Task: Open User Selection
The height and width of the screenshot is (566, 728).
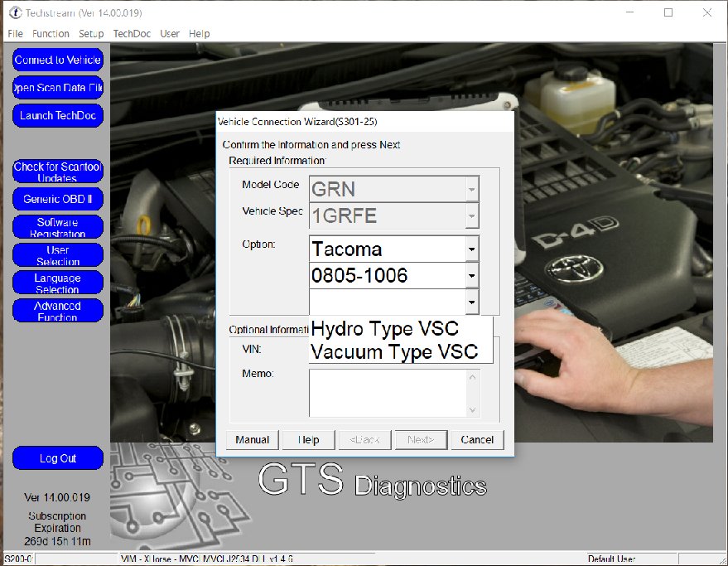Action: click(x=58, y=255)
